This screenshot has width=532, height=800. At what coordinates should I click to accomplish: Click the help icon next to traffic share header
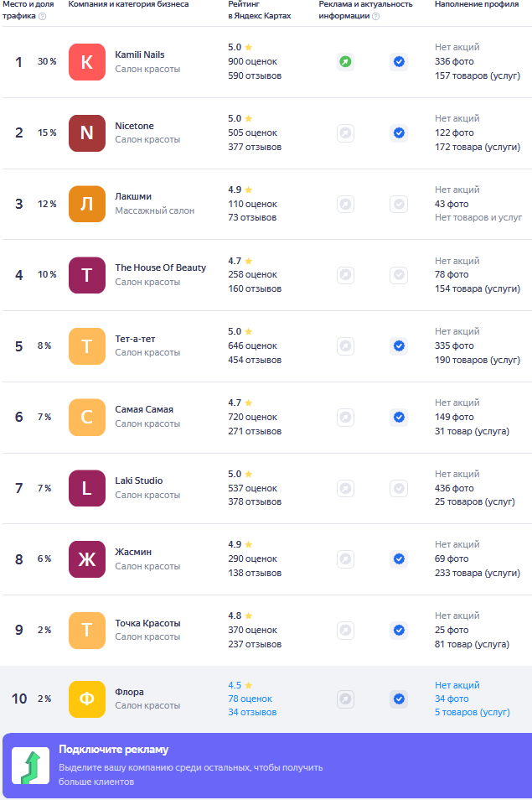tap(42, 16)
